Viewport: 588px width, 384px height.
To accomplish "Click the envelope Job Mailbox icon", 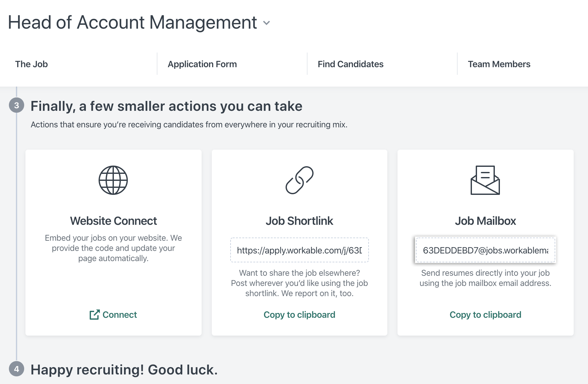I will (485, 180).
